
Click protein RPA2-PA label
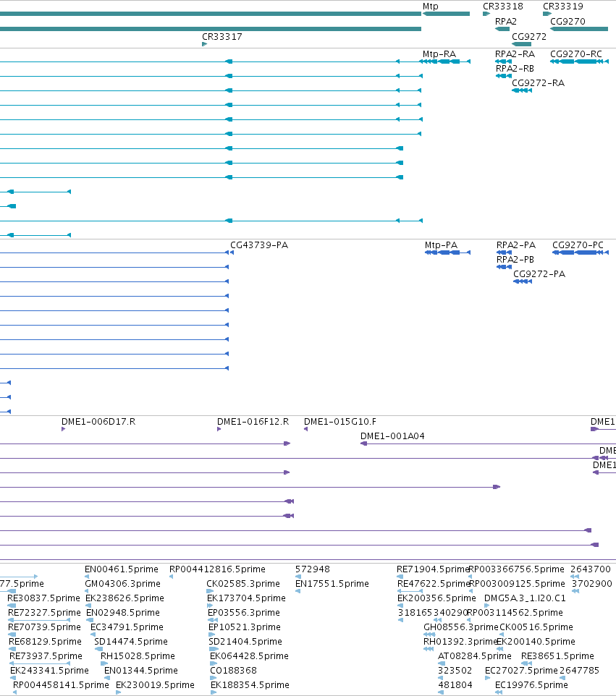point(516,245)
